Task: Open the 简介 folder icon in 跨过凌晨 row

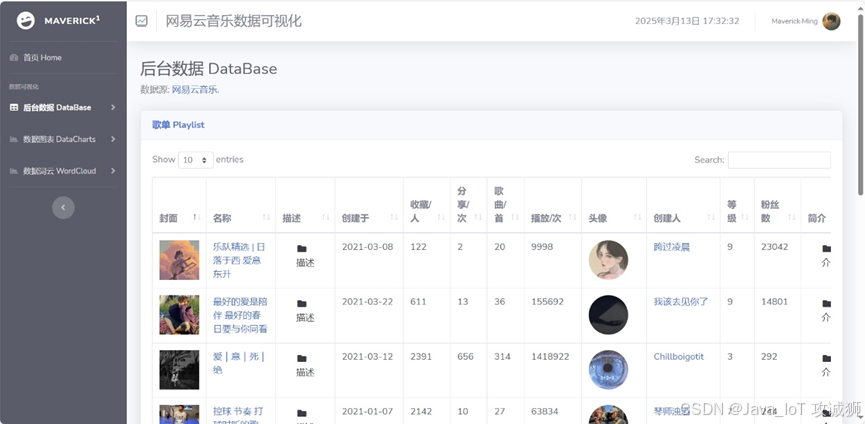Action: tap(826, 249)
